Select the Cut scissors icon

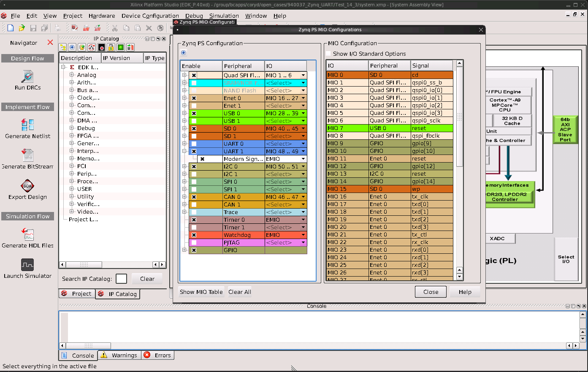tap(114, 28)
